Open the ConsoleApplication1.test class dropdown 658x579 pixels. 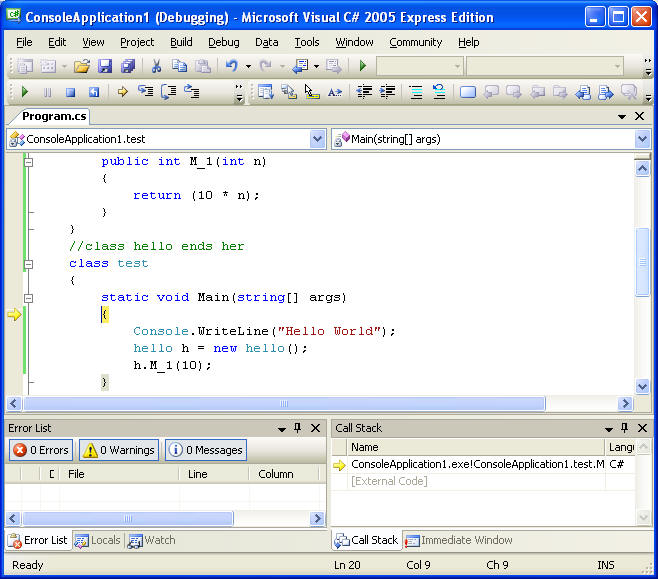318,139
